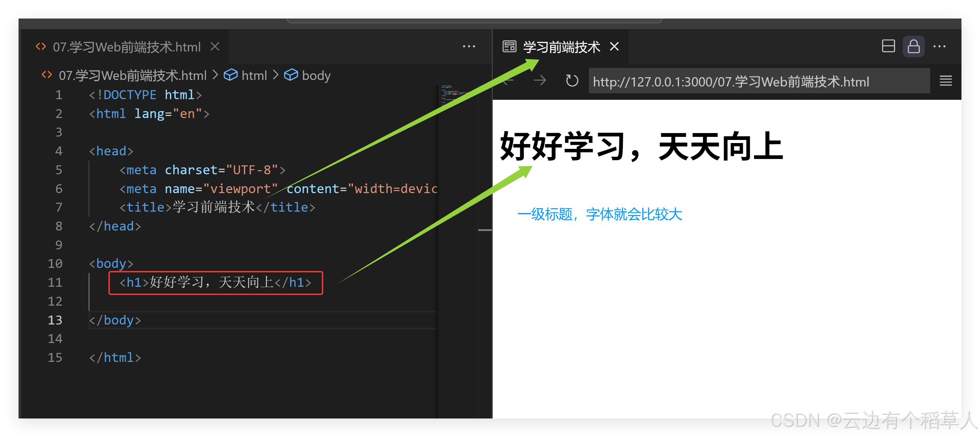This screenshot has height=437, width=980.
Task: Open the file name breadcrumb dropdown
Action: [x=132, y=75]
